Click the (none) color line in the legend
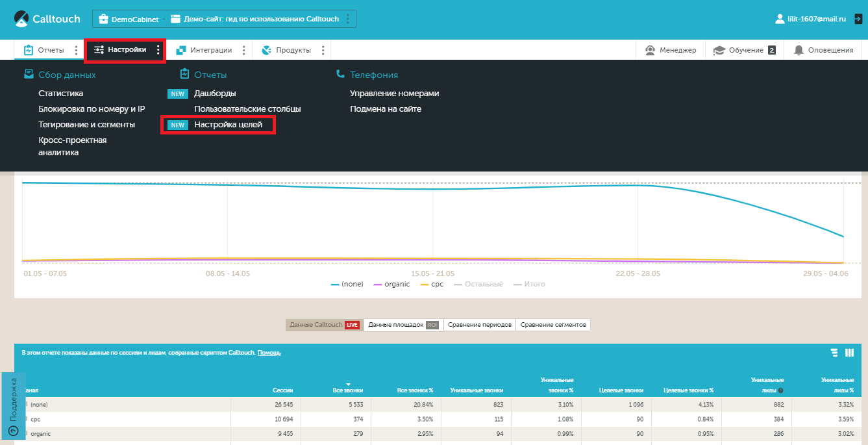 click(335, 285)
